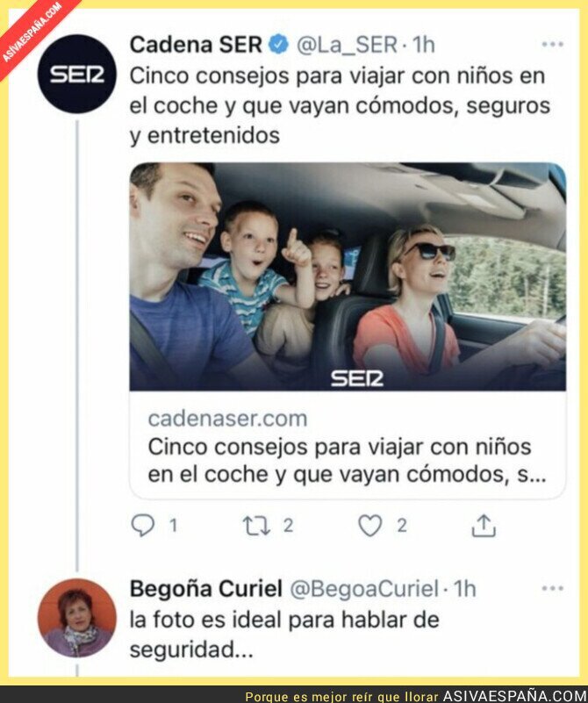This screenshot has height=703, width=588.
Task: Open the @BegoaCuriel handle
Action: [x=364, y=589]
